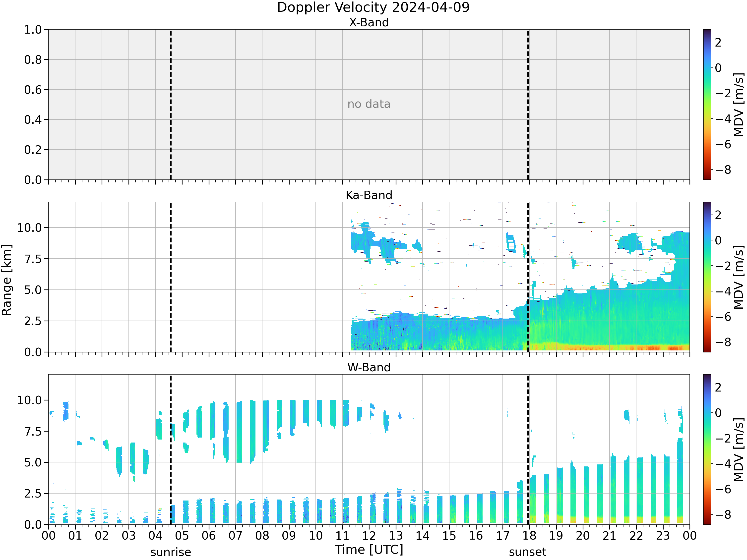
Task: Click the 'sunset' label below the time axis
Action: [527, 552]
